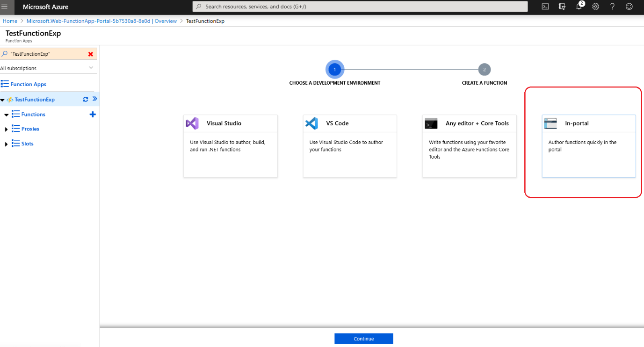Choose the Any editor + Core Tools card
The height and width of the screenshot is (347, 644).
tap(470, 146)
